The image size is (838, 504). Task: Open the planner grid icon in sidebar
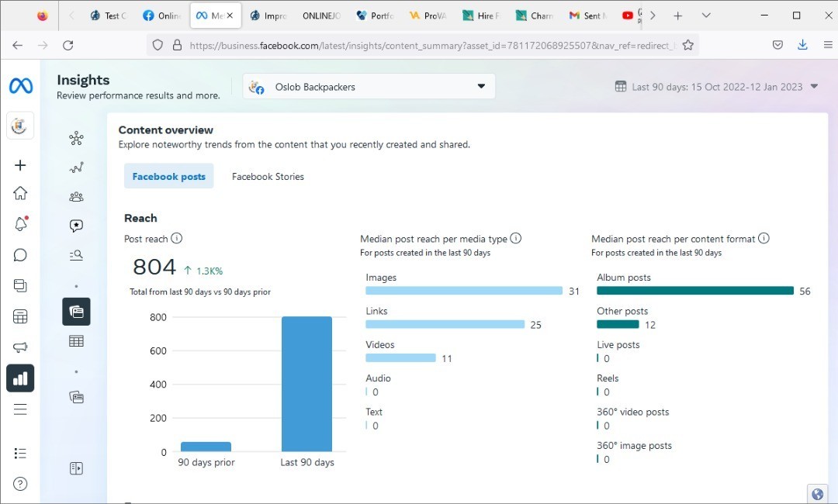(19, 316)
